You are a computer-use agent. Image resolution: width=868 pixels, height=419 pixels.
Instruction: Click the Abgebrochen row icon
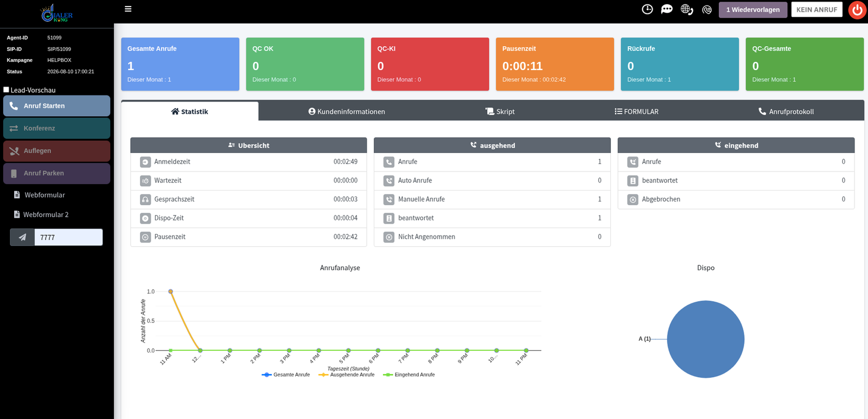pos(633,200)
